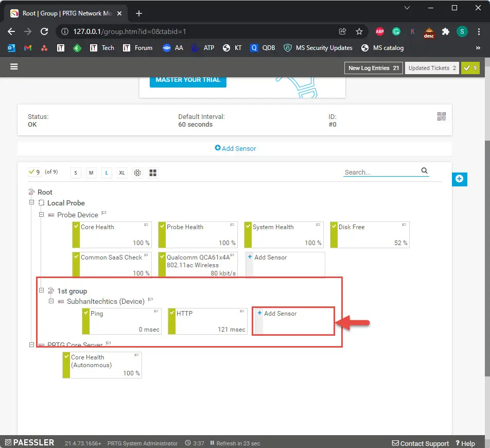Click flag icon on System Health sensor
490x448 pixels.
pos(318,225)
